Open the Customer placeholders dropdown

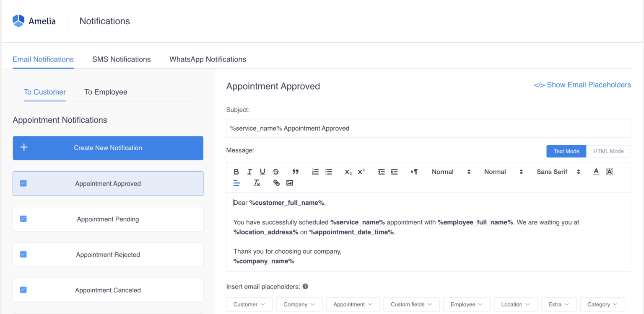point(249,304)
